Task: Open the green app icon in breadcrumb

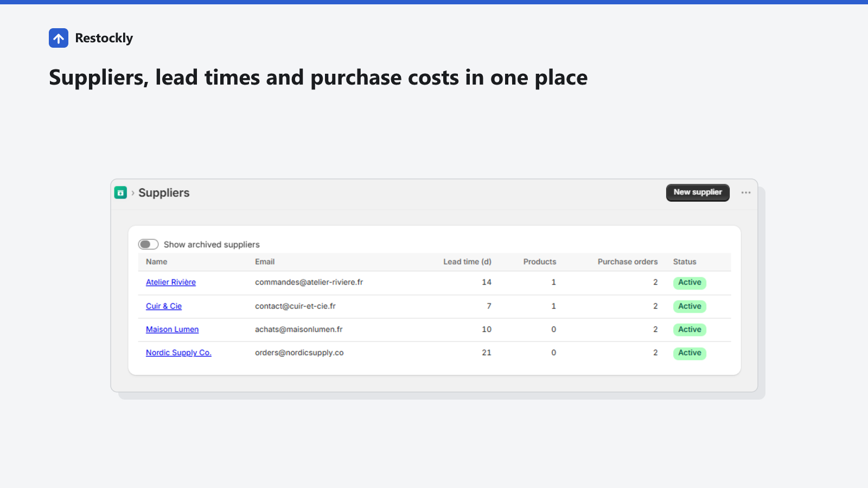Action: point(120,192)
